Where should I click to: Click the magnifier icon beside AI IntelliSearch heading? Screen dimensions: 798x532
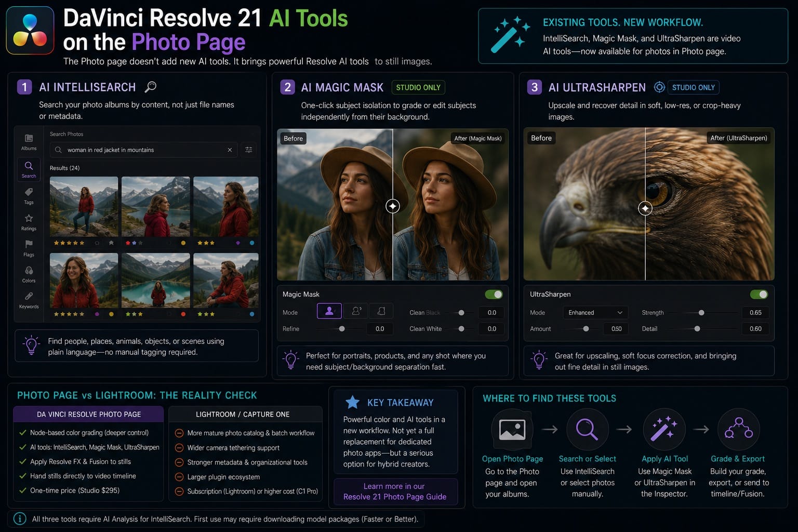(150, 87)
